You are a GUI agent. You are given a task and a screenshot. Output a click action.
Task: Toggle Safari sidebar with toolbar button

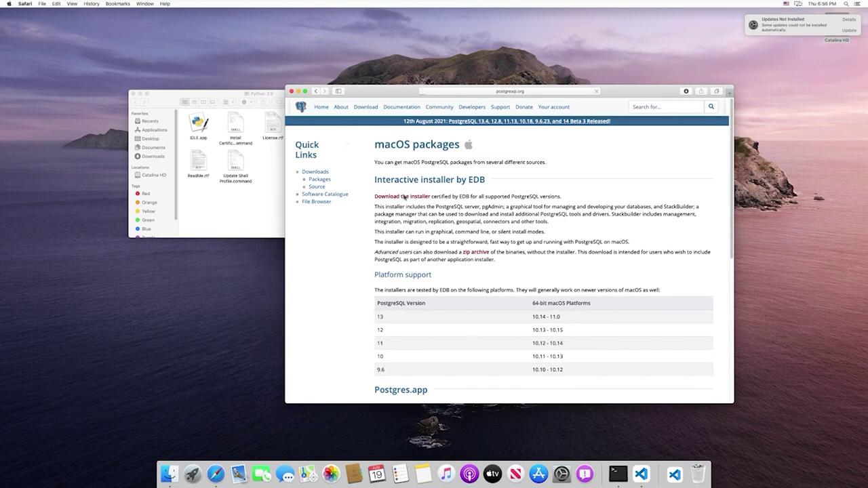(x=338, y=91)
